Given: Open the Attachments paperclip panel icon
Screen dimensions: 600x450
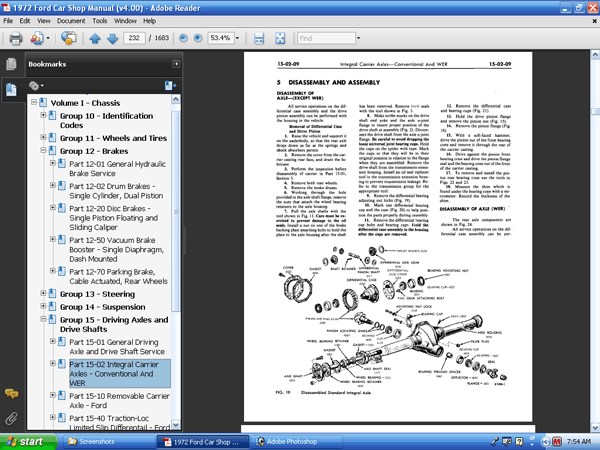Looking at the screenshot, I should pyautogui.click(x=11, y=417).
